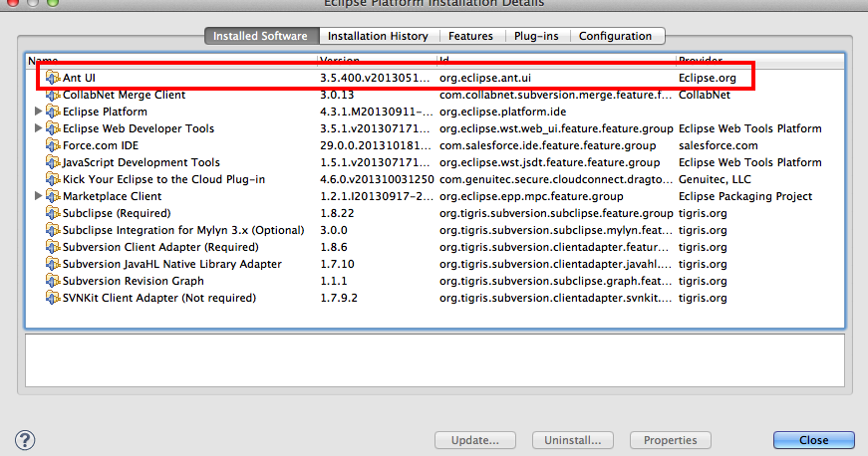Image resolution: width=868 pixels, height=456 pixels.
Task: Select Subversion Client Adapter (Required) entry
Action: pyautogui.click(x=160, y=247)
